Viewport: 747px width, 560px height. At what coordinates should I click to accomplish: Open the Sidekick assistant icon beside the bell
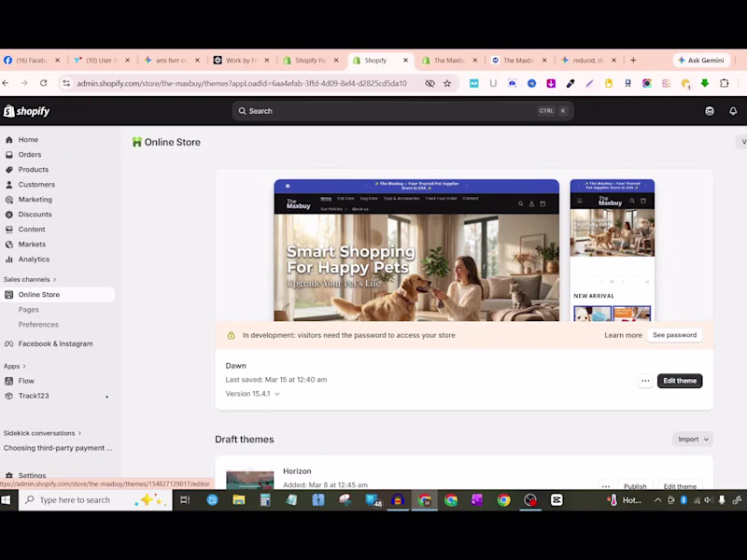[x=710, y=111]
